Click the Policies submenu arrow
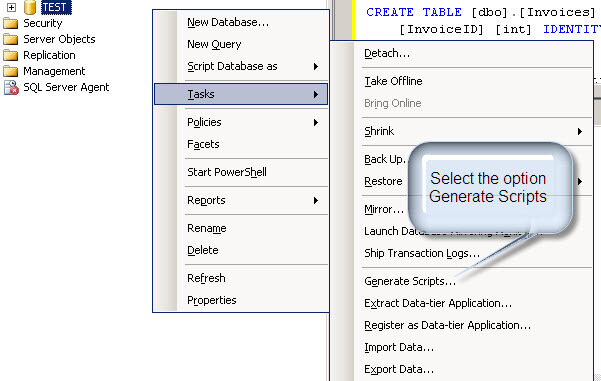Viewport: 601px width, 381px height. pos(316,123)
